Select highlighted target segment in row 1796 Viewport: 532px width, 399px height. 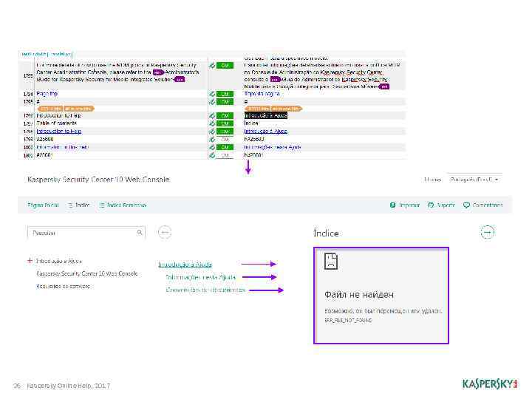[266, 115]
